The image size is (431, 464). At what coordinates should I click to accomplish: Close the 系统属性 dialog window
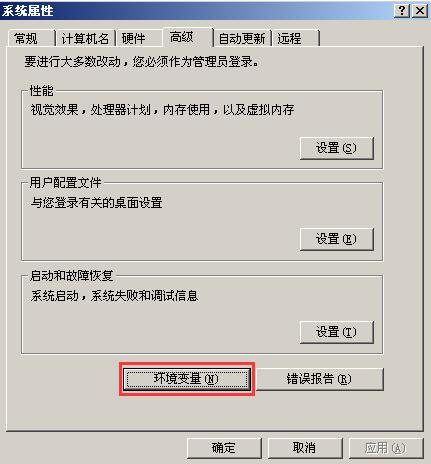click(x=420, y=11)
